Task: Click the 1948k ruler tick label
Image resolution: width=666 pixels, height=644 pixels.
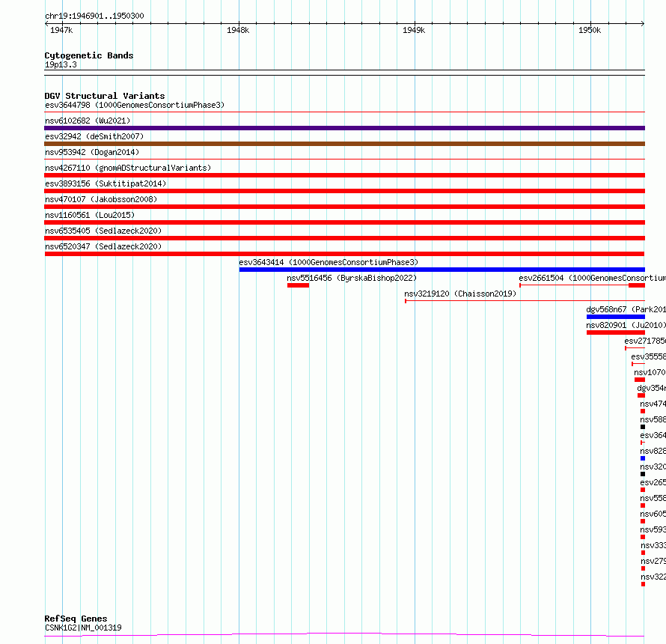Action: coord(238,30)
